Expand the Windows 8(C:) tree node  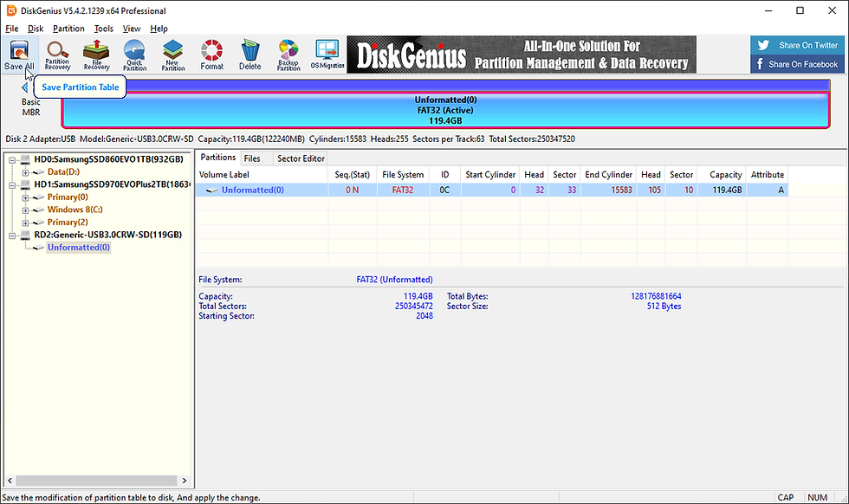click(x=25, y=210)
